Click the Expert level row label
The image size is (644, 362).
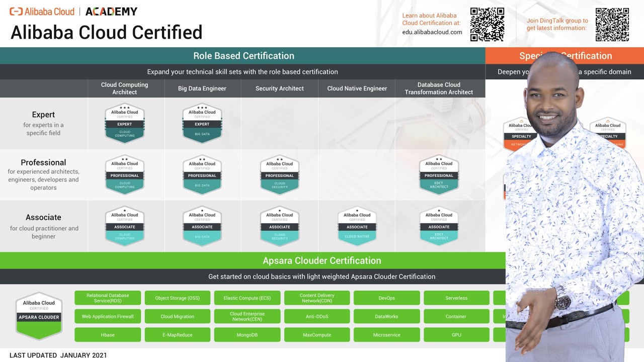(x=43, y=115)
